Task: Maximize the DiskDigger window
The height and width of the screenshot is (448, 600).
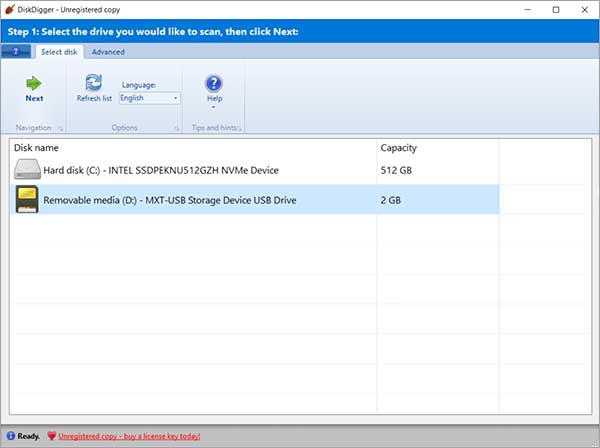Action: coord(555,9)
